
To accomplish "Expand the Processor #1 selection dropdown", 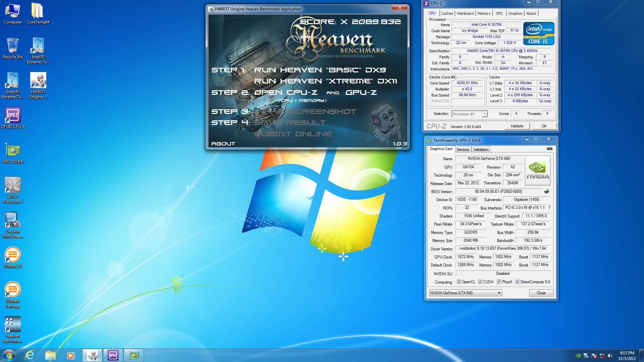I will [484, 114].
